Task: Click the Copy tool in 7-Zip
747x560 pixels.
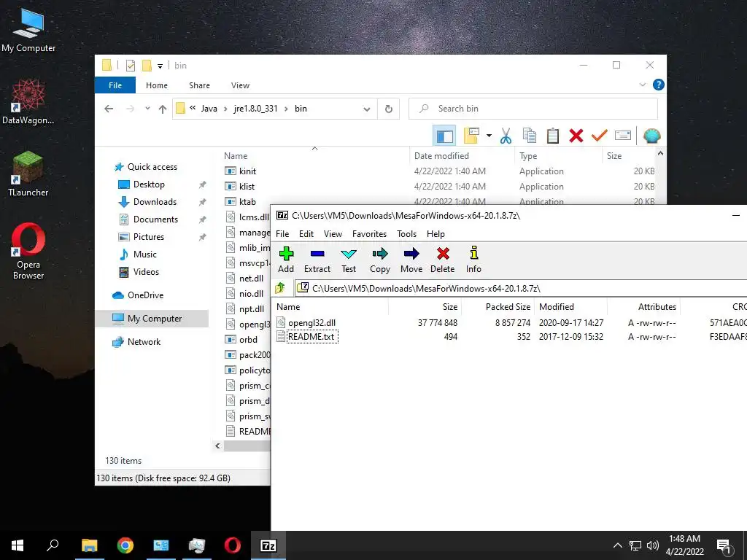Action: click(x=380, y=260)
